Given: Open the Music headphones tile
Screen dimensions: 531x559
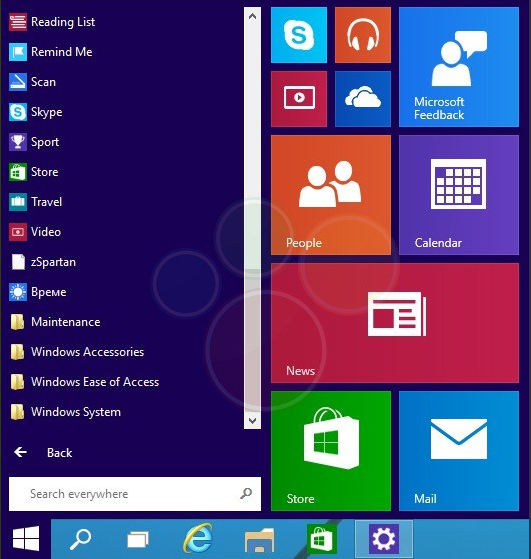Looking at the screenshot, I should click(363, 35).
